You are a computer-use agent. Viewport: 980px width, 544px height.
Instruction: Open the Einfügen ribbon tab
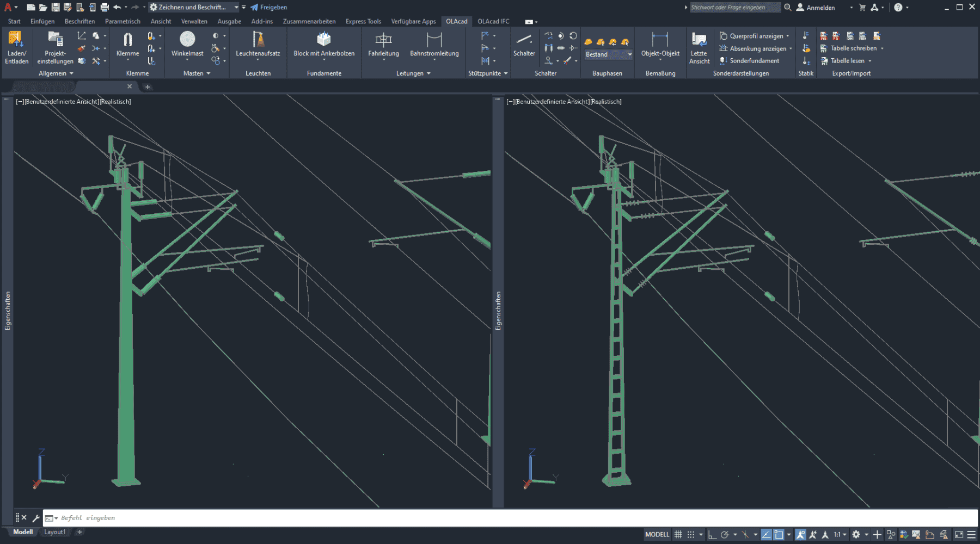coord(42,21)
